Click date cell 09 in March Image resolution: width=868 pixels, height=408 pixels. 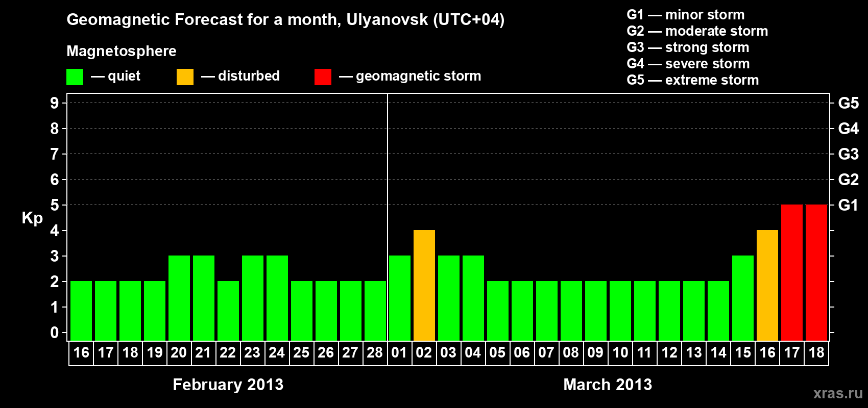pos(595,353)
